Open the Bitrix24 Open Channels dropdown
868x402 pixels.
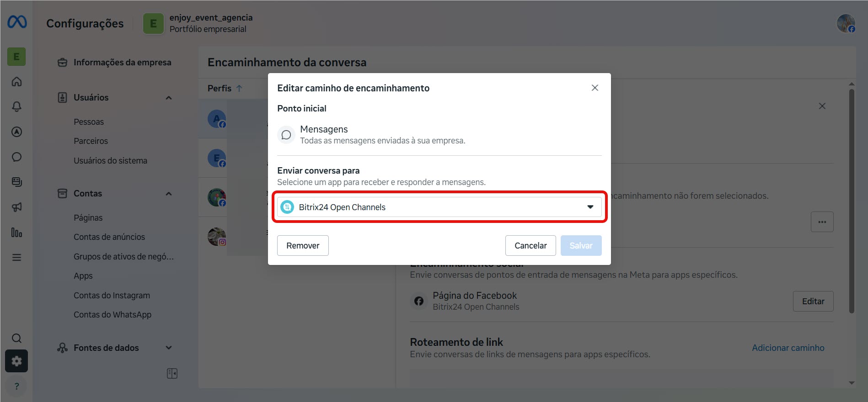point(439,207)
